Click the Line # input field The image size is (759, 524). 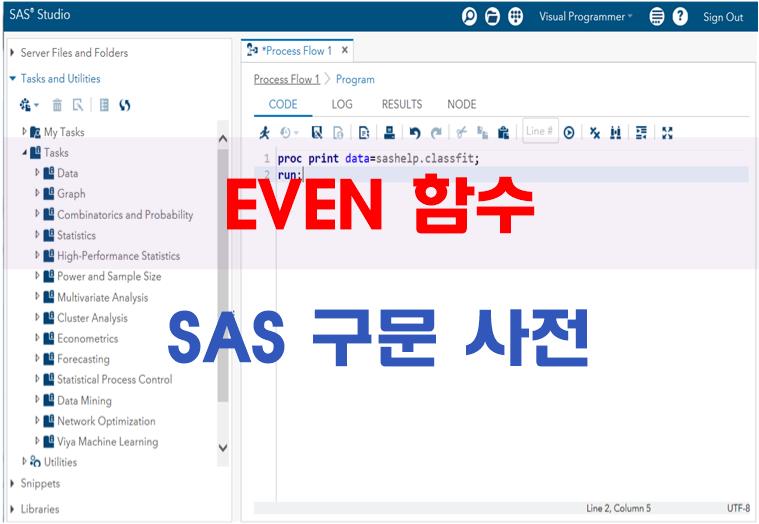click(540, 131)
